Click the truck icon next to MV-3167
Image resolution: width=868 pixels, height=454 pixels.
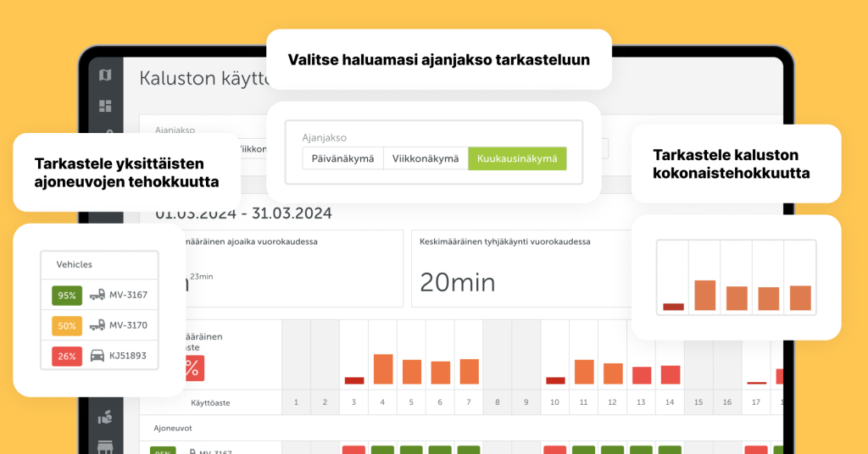click(x=97, y=295)
